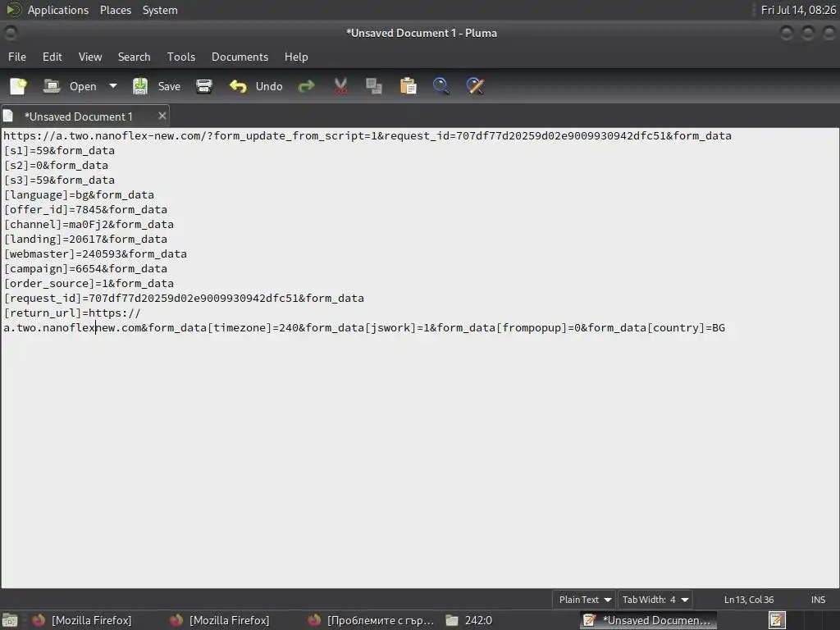Switch to first Mozilla Firefox taskbar window
This screenshot has width=840, height=630.
pyautogui.click(x=81, y=620)
